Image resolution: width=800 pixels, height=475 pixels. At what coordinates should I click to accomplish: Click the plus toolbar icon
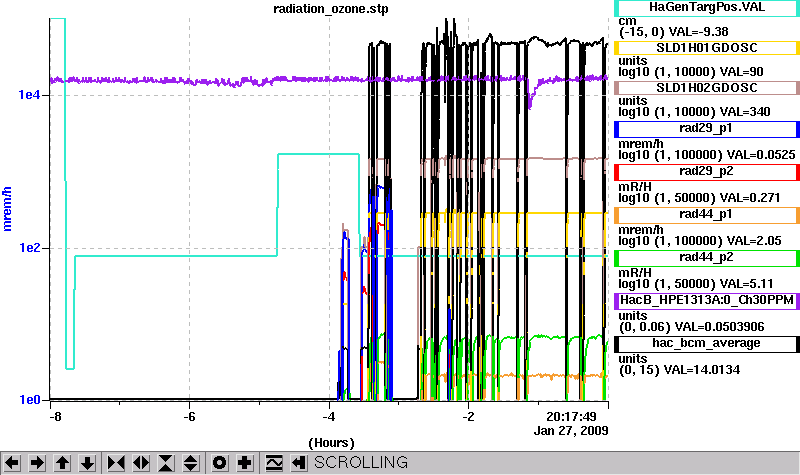tap(245, 463)
